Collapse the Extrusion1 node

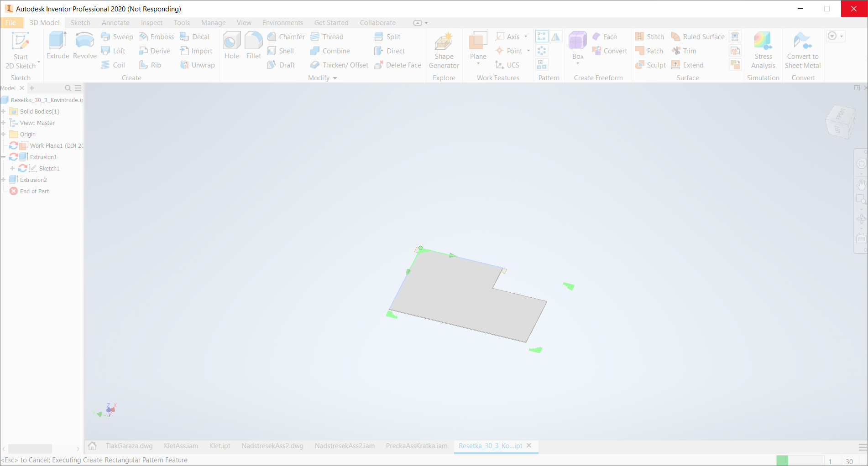(4, 157)
